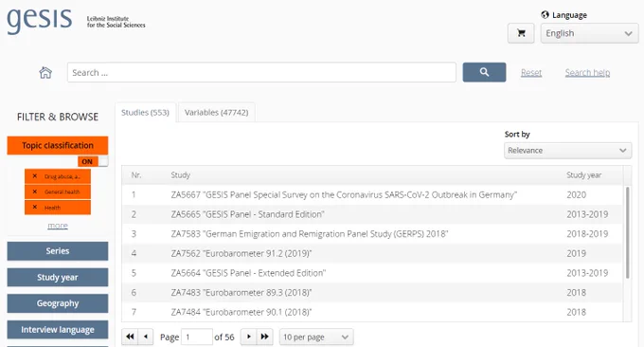Screen dimensions: 644x347
Task: Expand the Study year filter
Action: [x=58, y=277]
